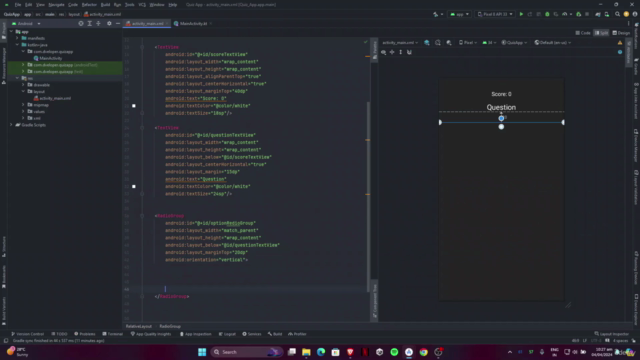Collapse all icon in Project panel header
The height and width of the screenshot is (360, 640).
(x=98, y=24)
